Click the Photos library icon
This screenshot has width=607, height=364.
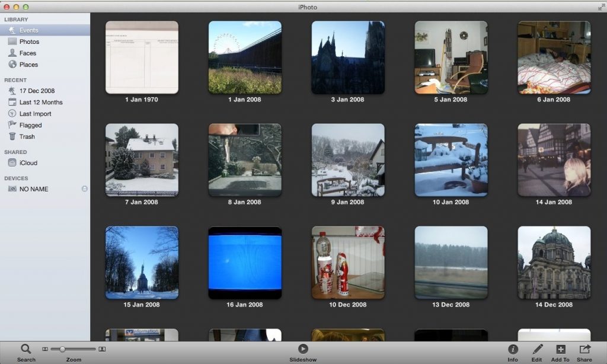tap(12, 41)
